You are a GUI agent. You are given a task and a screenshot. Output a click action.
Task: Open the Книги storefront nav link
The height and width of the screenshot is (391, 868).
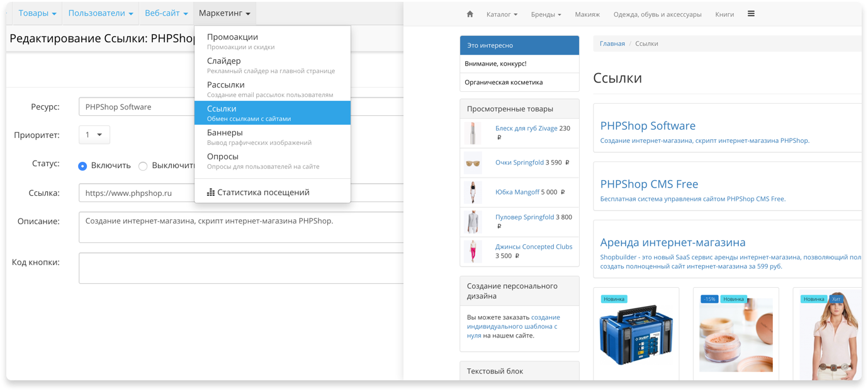[x=724, y=14]
